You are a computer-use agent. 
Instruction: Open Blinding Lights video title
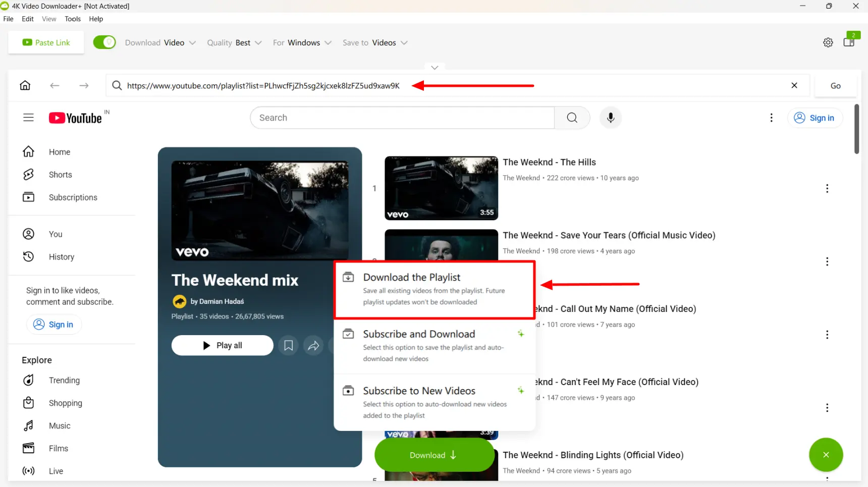coord(593,455)
